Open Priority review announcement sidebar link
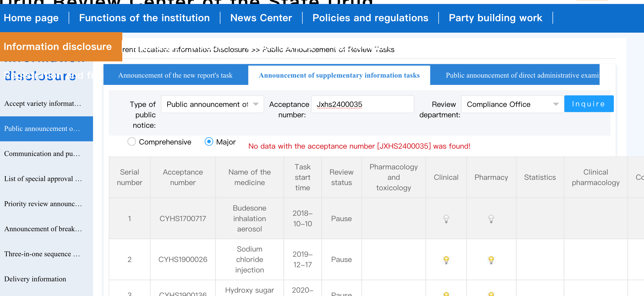 click(43, 204)
